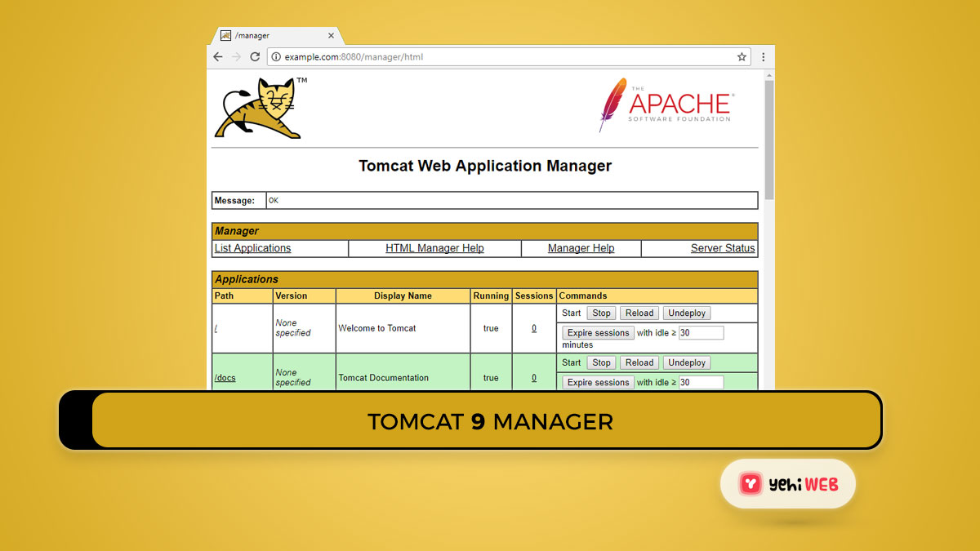
Task: Reload the page using the refresh icon
Action: pyautogui.click(x=254, y=56)
